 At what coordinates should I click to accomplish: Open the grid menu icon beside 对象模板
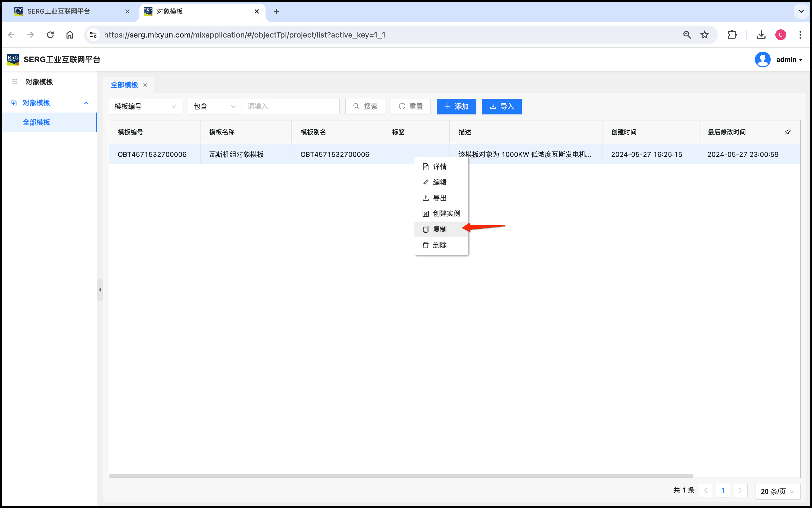click(15, 82)
